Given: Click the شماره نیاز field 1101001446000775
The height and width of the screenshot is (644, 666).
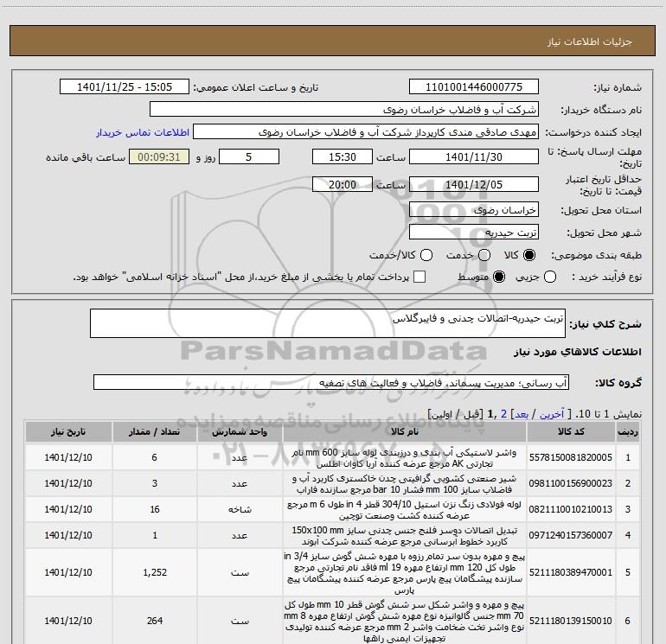Looking at the screenshot, I should (474, 87).
